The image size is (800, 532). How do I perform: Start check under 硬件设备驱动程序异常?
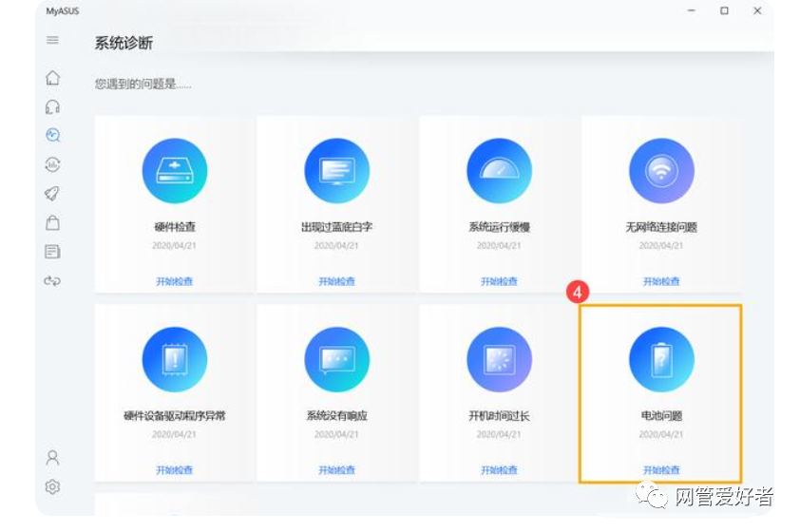point(175,469)
